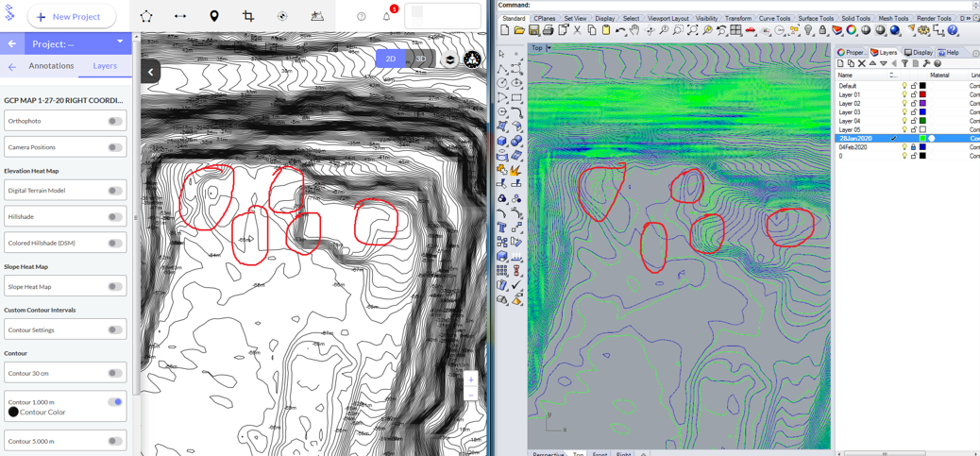Toggle the Camera Positions switch
Viewport: 980px width, 456px height.
[x=115, y=147]
